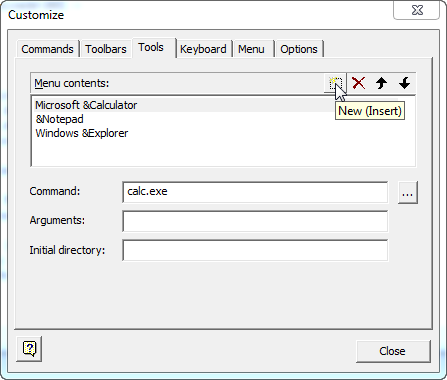Screen dimensions: 447x380
Task: Click the Initial directory input field
Action: (255, 250)
